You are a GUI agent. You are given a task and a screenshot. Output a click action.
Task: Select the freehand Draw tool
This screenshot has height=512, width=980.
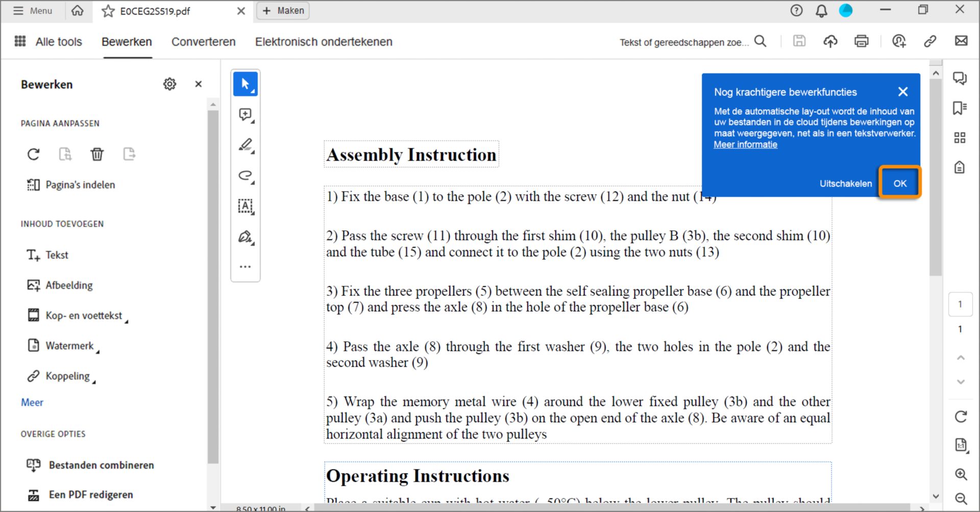(x=246, y=175)
